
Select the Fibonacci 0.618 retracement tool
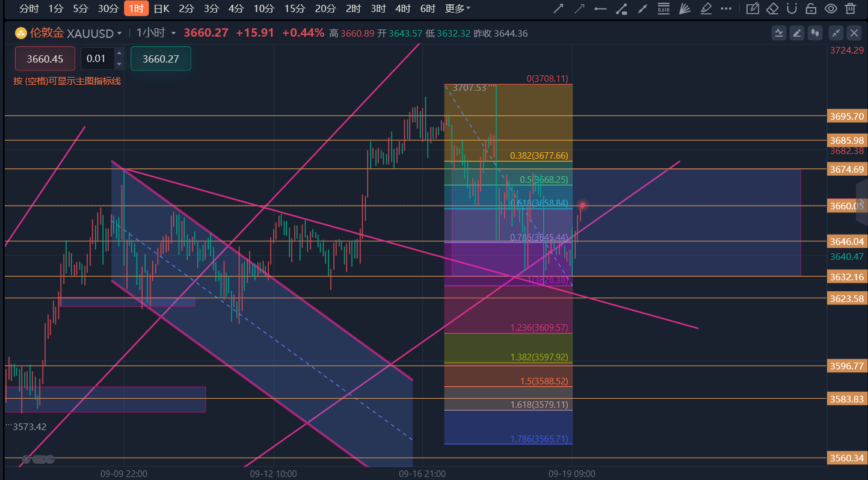point(663,8)
